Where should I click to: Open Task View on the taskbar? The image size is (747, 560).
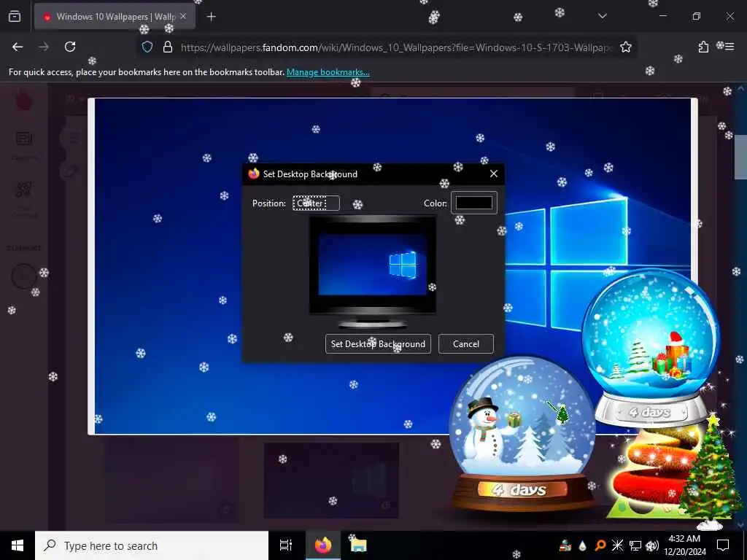[286, 545]
